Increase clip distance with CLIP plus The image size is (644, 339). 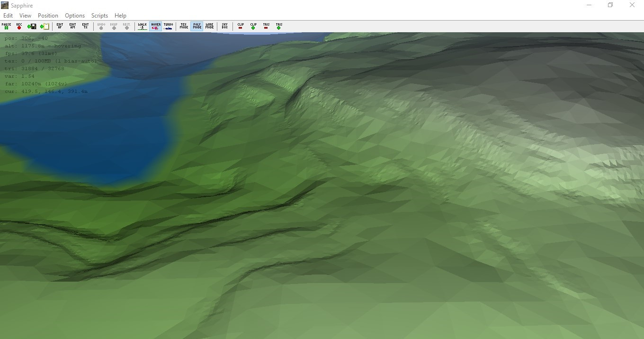253,27
